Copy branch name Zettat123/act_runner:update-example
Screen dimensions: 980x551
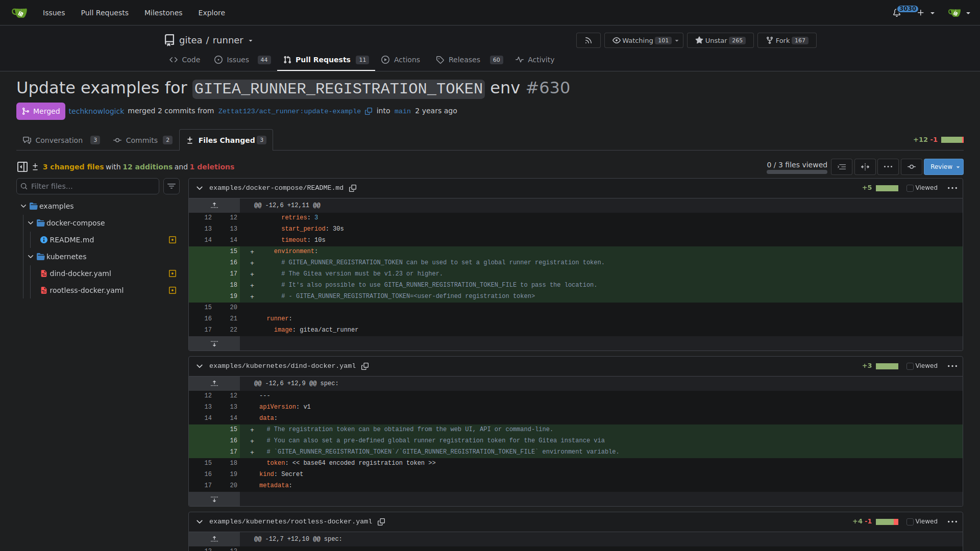(x=369, y=111)
